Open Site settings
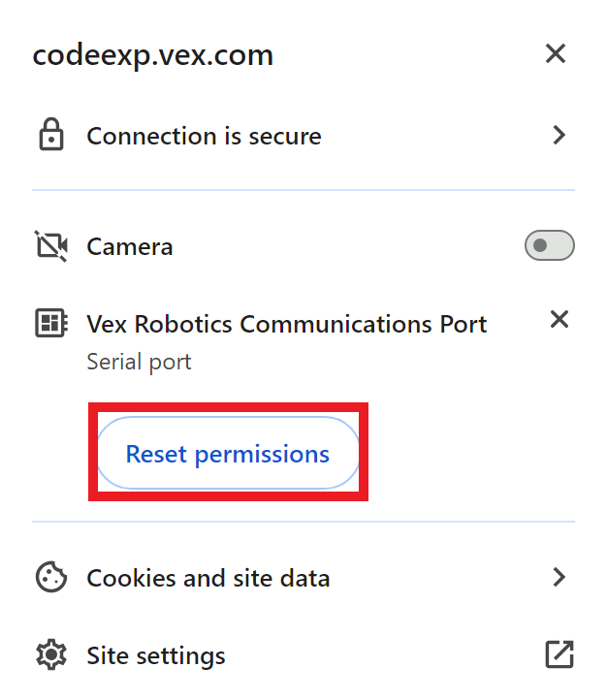The width and height of the screenshot is (607, 700). 156,656
